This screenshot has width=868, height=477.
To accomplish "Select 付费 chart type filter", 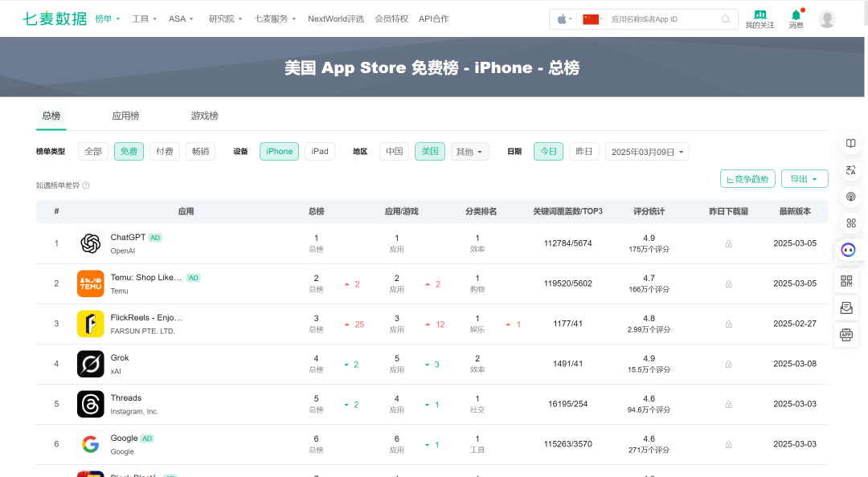I will pos(165,152).
